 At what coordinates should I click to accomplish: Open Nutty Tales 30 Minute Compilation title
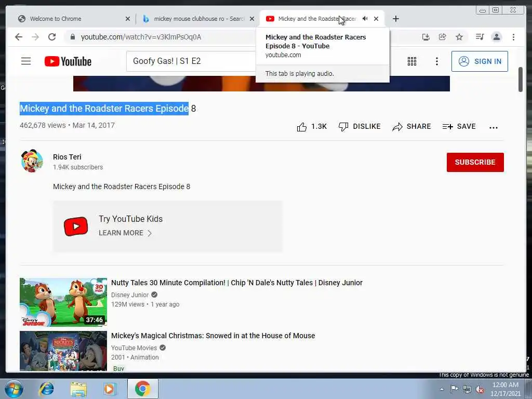[x=237, y=283]
